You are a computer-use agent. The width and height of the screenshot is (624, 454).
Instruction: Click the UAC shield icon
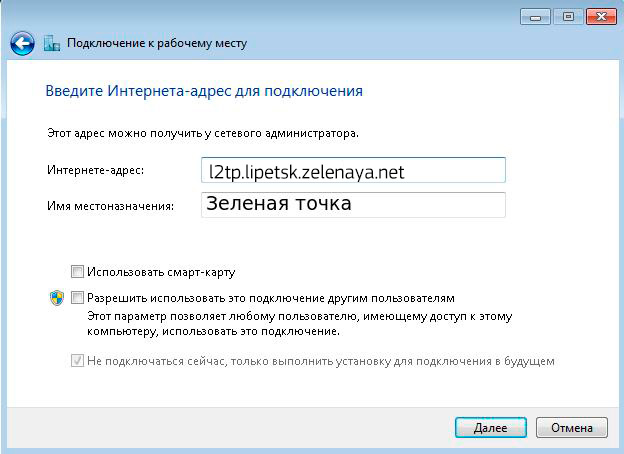click(x=57, y=298)
